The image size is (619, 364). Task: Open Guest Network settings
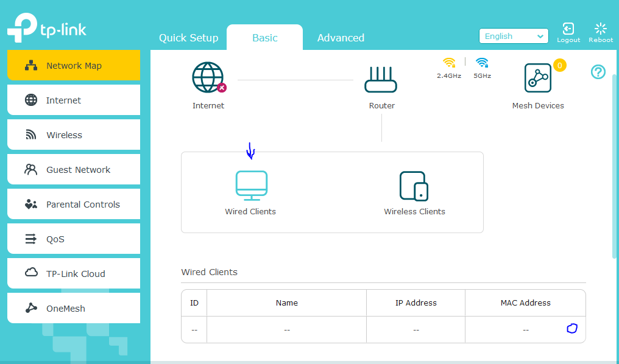(x=74, y=169)
